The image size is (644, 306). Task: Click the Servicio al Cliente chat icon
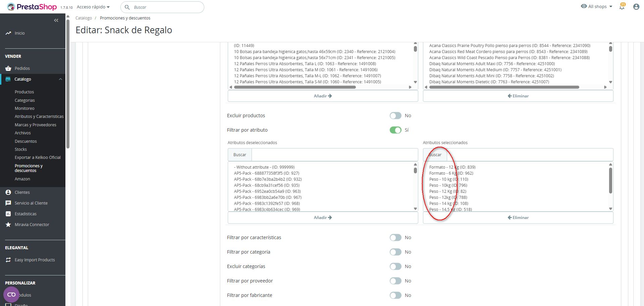click(8, 203)
